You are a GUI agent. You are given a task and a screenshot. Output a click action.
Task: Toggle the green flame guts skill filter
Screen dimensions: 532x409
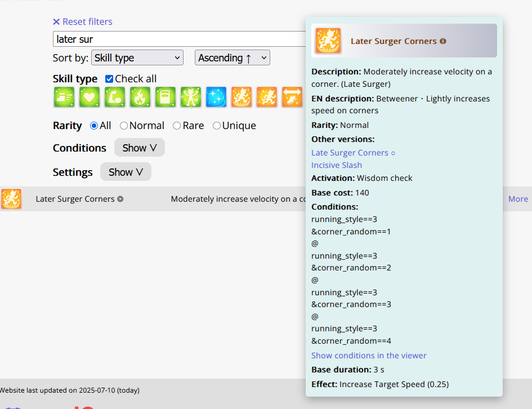pyautogui.click(x=140, y=97)
